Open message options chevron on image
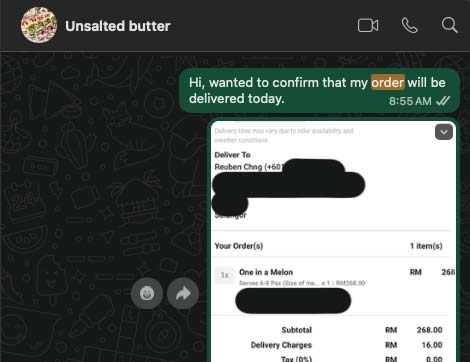The height and width of the screenshot is (362, 470). pos(444,132)
